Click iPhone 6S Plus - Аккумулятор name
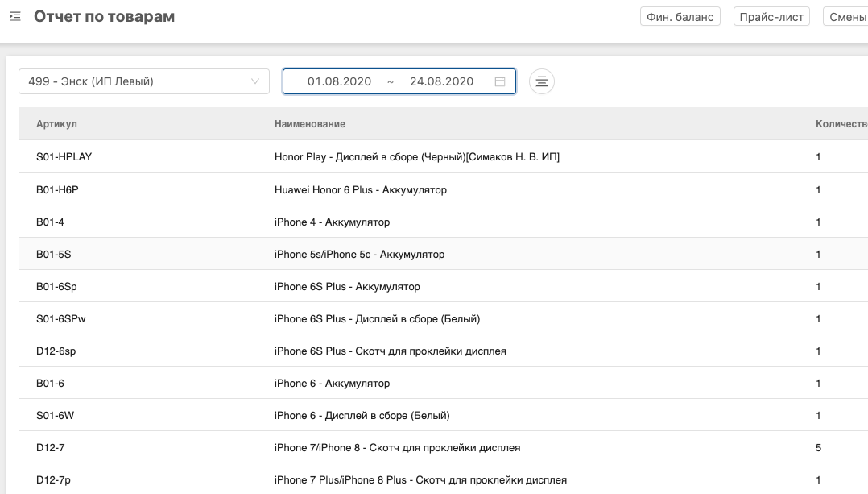 pos(347,286)
